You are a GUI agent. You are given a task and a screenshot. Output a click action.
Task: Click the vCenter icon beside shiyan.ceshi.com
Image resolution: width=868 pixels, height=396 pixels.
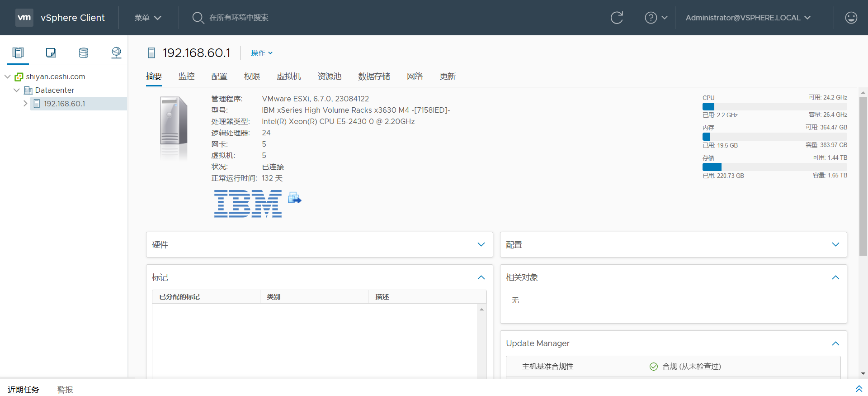(19, 76)
